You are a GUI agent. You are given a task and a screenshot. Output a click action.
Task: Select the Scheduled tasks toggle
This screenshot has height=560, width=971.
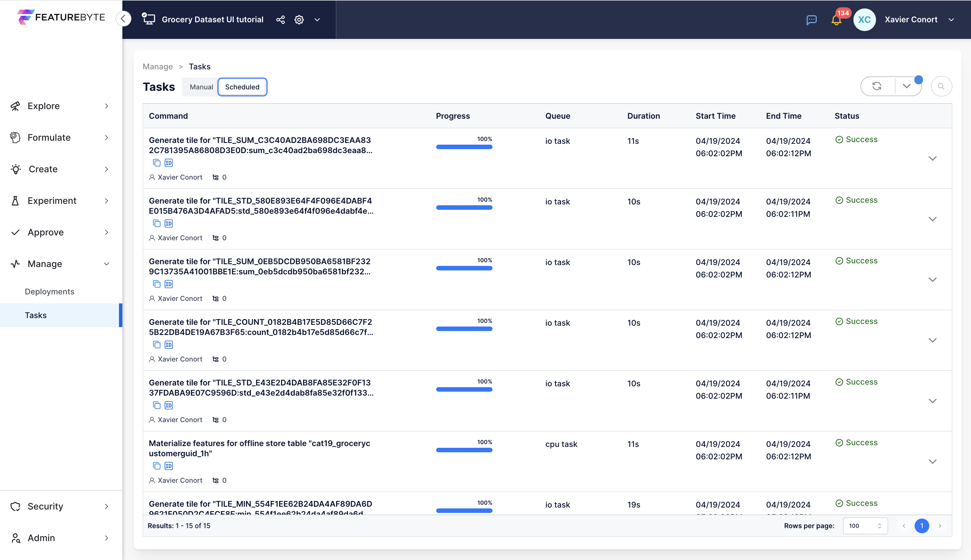242,87
